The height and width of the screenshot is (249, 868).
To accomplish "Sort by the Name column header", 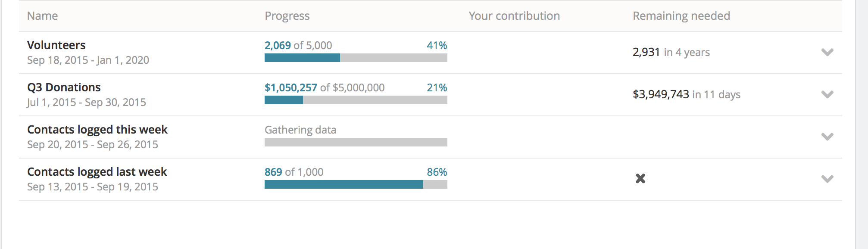I will click(x=42, y=16).
